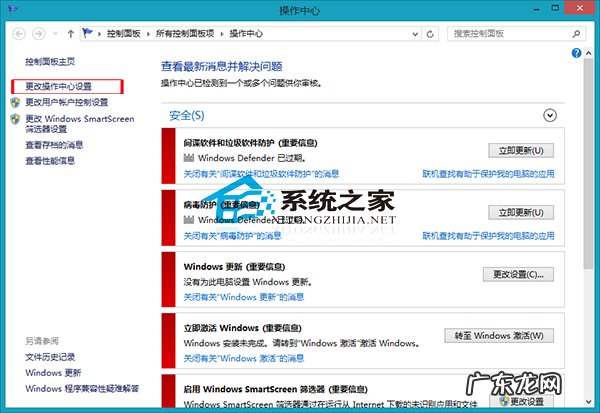Click the Up one level arrow
This screenshot has height=413, width=600.
(x=70, y=34)
